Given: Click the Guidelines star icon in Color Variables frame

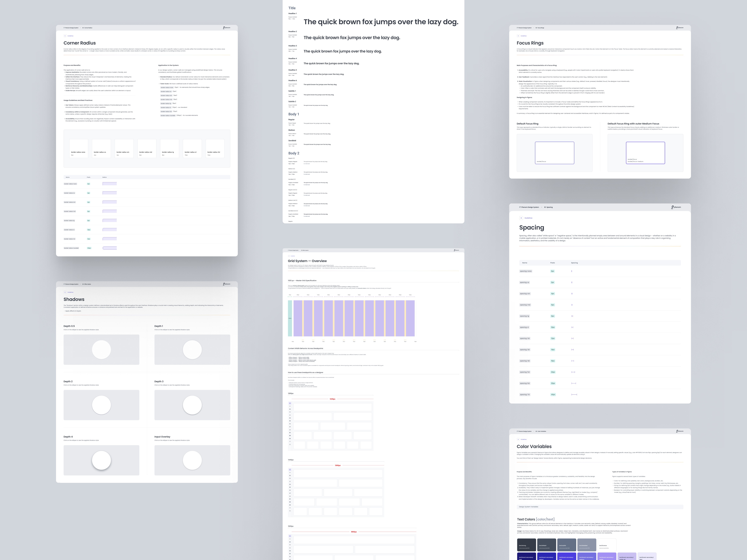Looking at the screenshot, I should coord(518,439).
